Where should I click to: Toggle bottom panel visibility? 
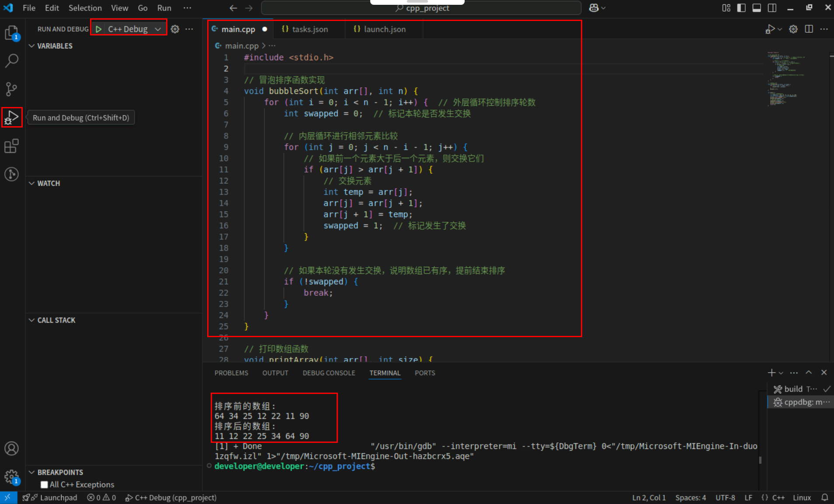coord(757,8)
